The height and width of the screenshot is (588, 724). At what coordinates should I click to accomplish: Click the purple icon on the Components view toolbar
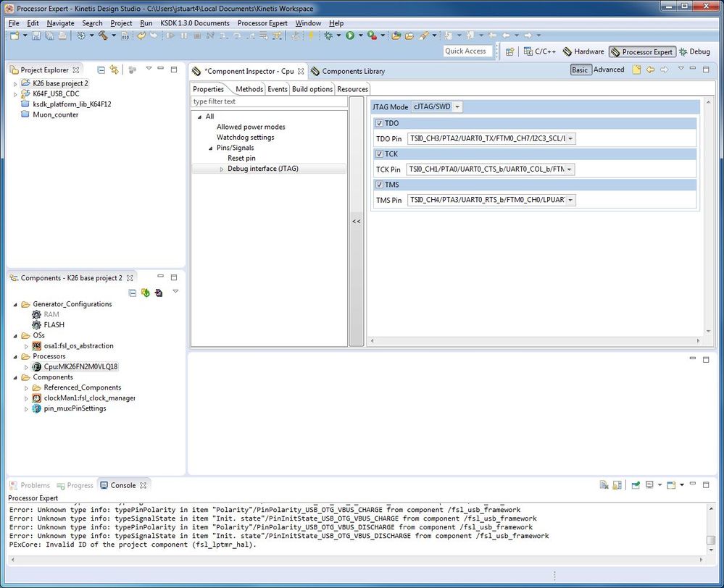(159, 293)
